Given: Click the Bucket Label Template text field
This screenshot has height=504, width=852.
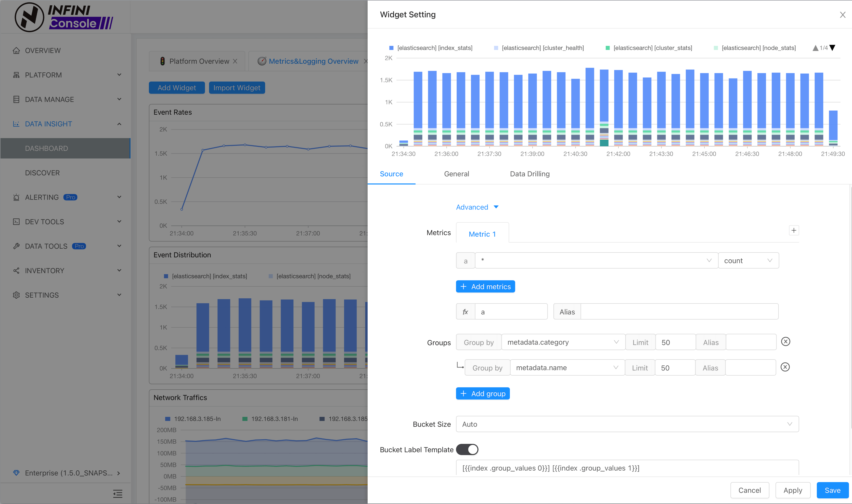Looking at the screenshot, I should (x=627, y=468).
